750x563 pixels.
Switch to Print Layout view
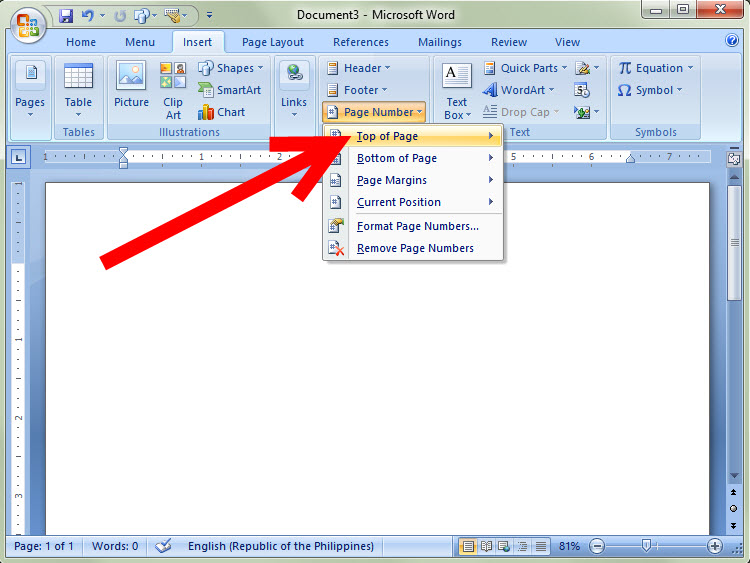point(468,546)
